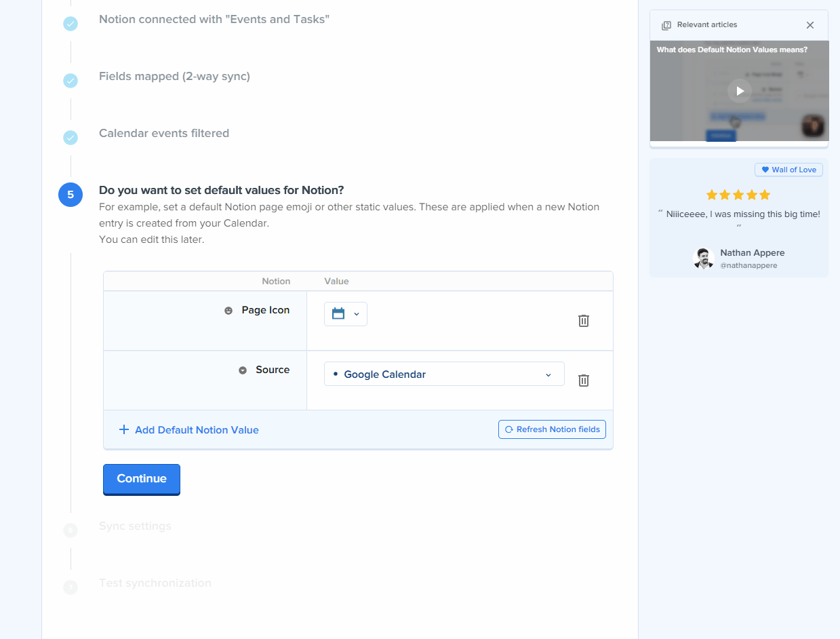Click the Test synchronization step

click(155, 583)
